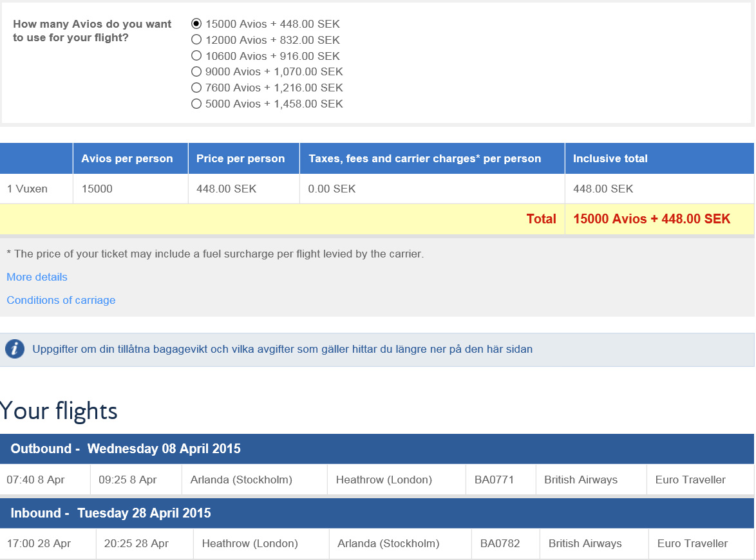Screen dimensions: 756x560
Task: Click the Inclusive total column header
Action: (x=610, y=158)
